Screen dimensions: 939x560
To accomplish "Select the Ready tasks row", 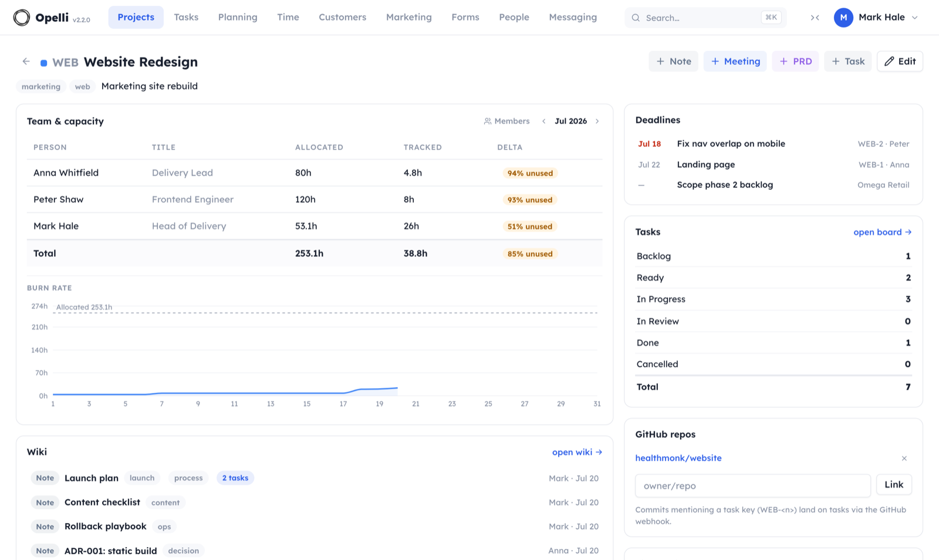I will point(774,278).
